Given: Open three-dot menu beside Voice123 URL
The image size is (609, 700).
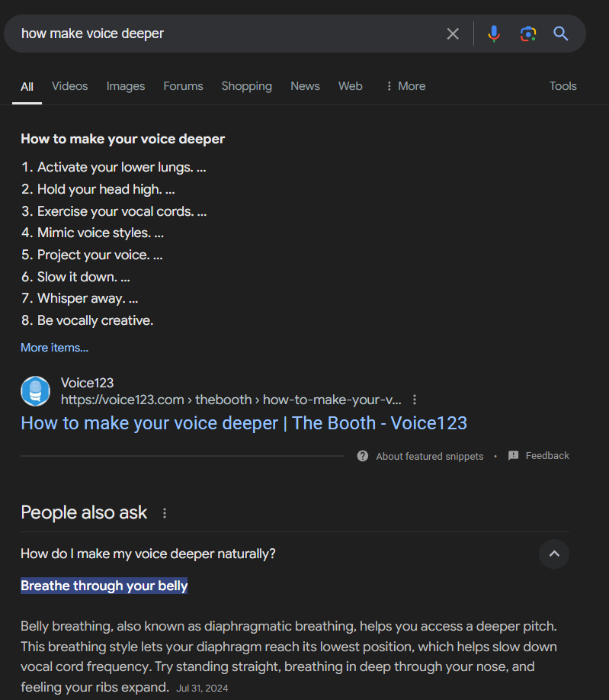Looking at the screenshot, I should pos(415,400).
